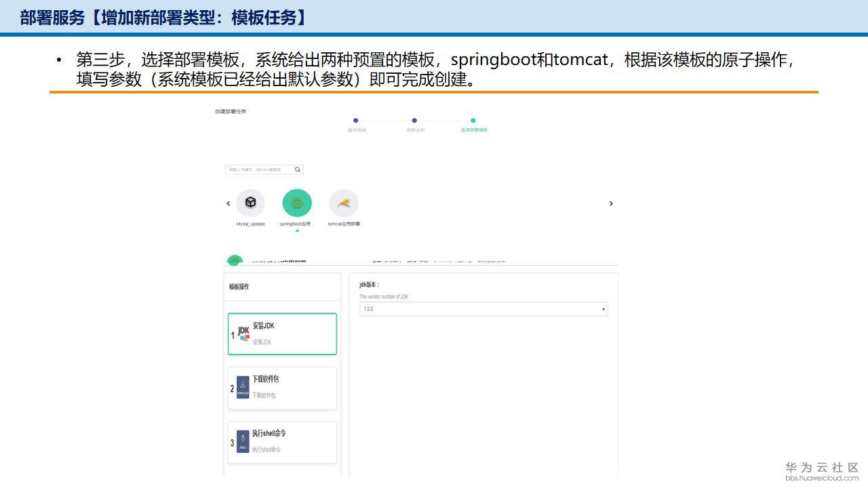Click the right arrow to browse more templates
The height and width of the screenshot is (488, 868).
point(611,203)
